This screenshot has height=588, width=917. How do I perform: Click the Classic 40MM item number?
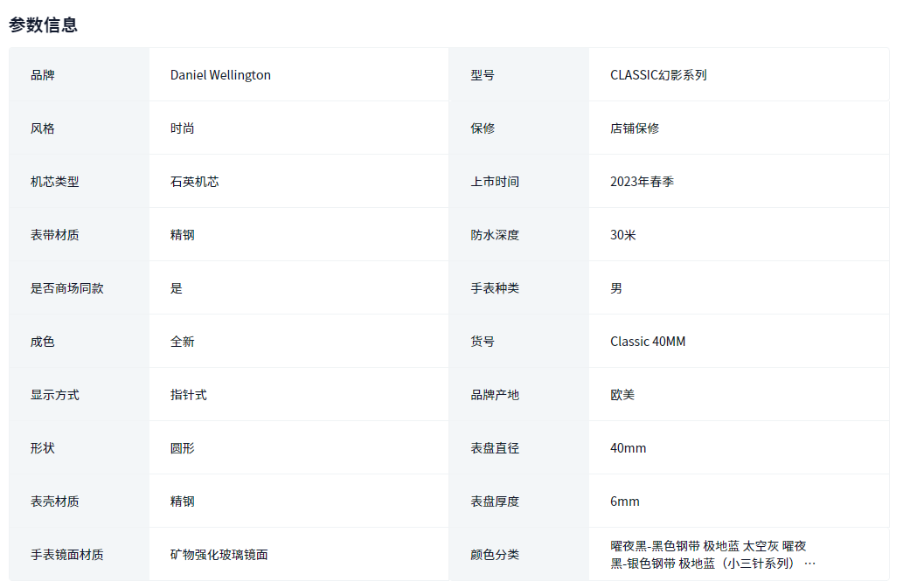click(x=648, y=342)
